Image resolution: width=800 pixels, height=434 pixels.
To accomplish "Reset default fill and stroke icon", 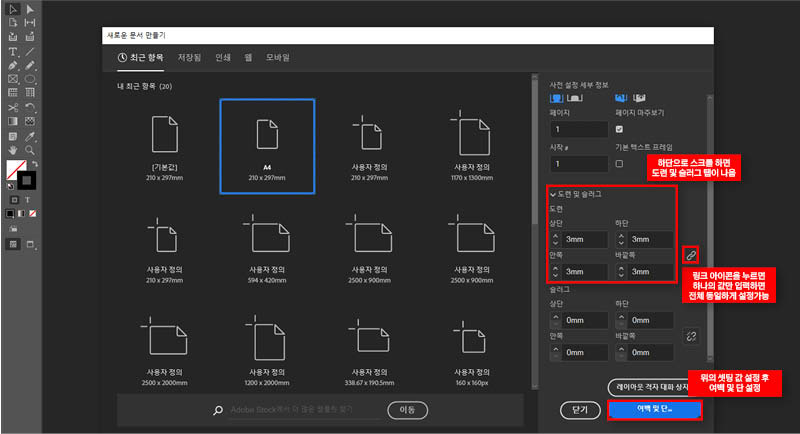I will tap(10, 186).
